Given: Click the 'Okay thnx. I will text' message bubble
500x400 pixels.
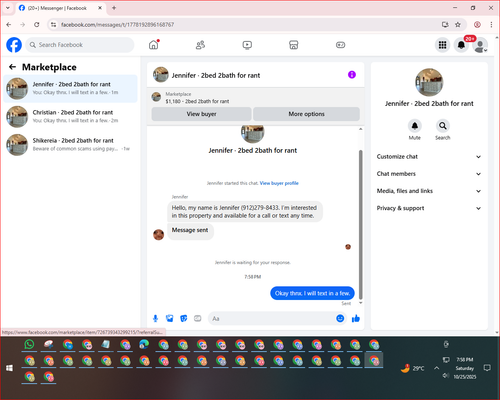Looking at the screenshot, I should coord(312,293).
